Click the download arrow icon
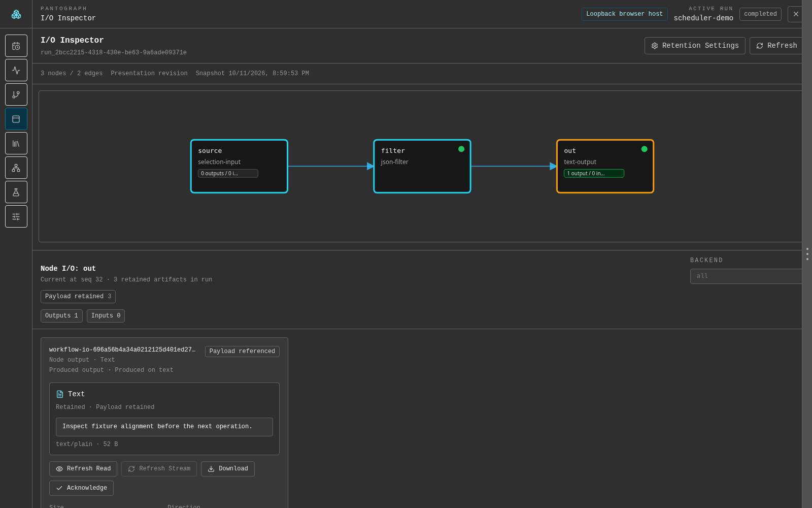812x508 pixels. (x=211, y=469)
